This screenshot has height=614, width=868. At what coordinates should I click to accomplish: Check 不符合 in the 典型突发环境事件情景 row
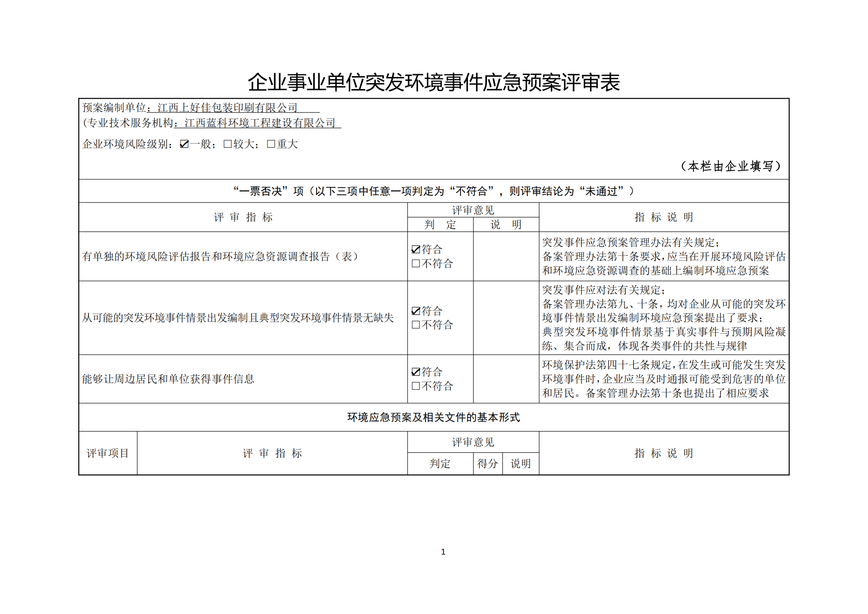[416, 325]
